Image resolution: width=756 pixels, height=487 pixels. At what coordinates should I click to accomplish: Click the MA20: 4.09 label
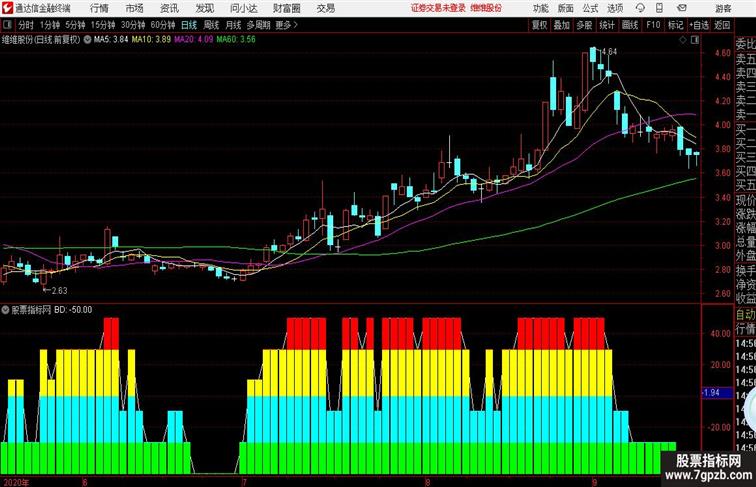coord(193,40)
